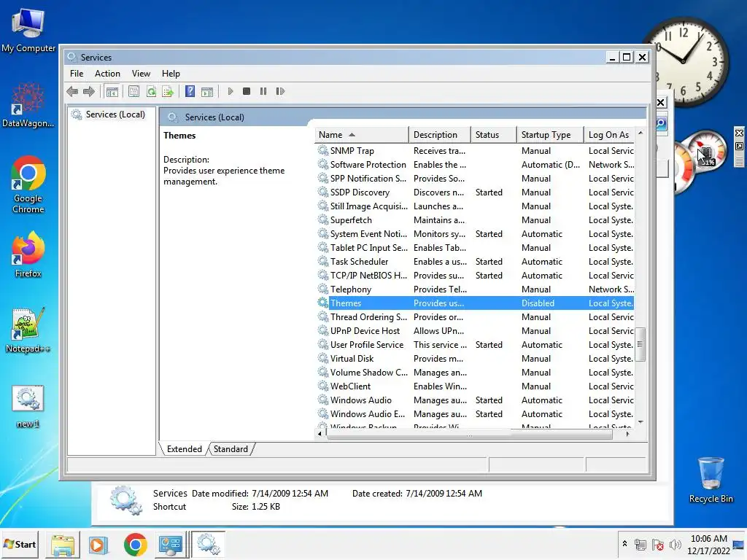Click the Stop Service square icon
Viewport: 747px width, 560px height.
point(247,91)
